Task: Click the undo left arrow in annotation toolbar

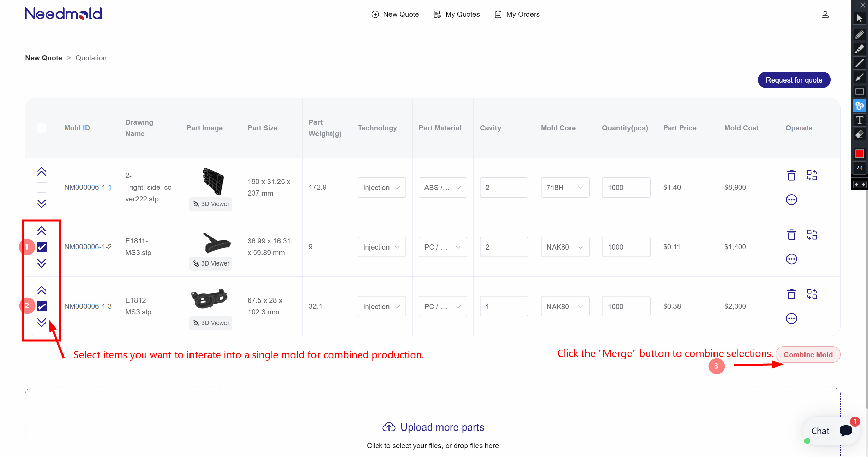Action: tap(856, 184)
